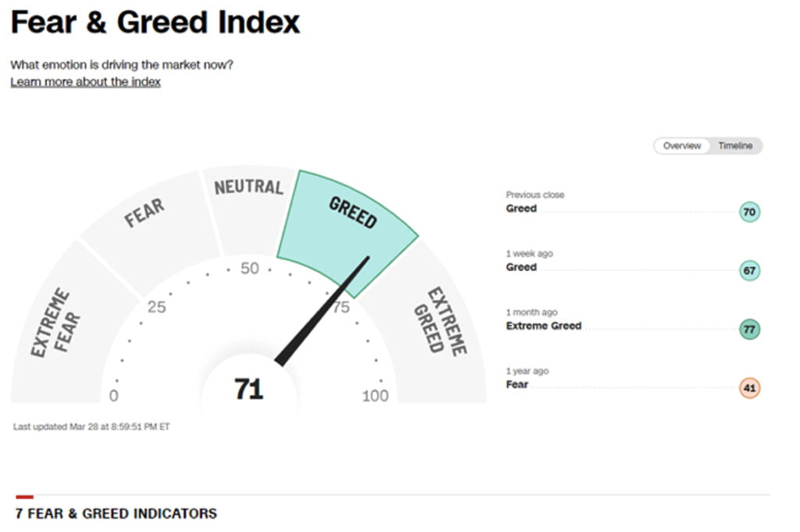Click the Fear & Greed Index title
Image resolution: width=800 pixels, height=532 pixels.
click(x=155, y=23)
